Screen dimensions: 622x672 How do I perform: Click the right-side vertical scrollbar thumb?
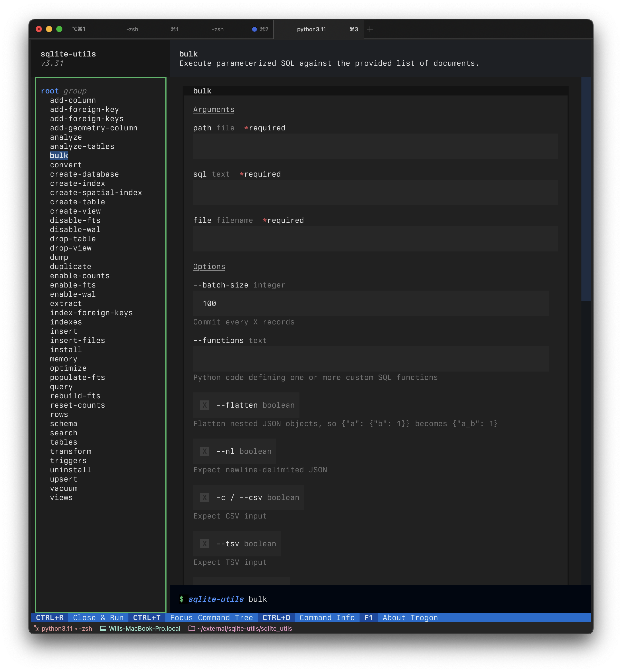(586, 189)
